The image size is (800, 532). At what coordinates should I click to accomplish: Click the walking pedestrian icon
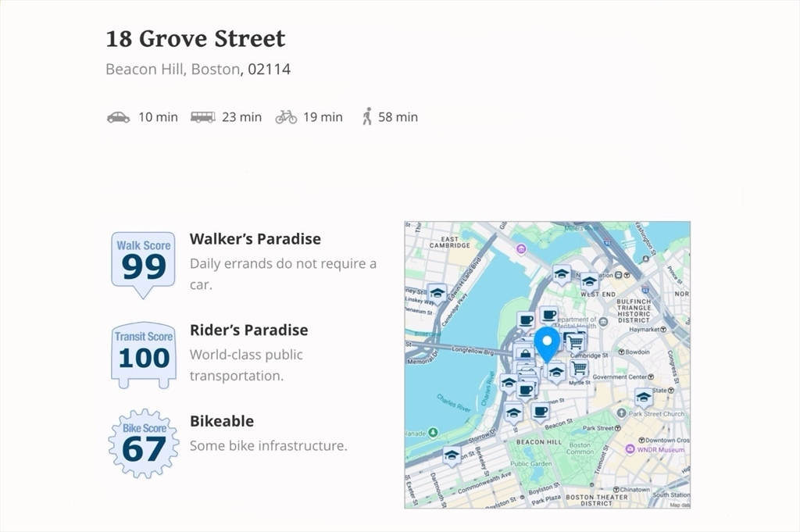click(366, 117)
